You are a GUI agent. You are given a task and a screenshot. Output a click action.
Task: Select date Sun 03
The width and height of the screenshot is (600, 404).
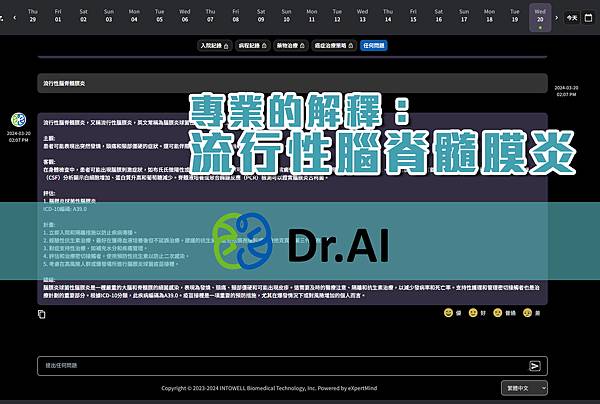point(109,16)
